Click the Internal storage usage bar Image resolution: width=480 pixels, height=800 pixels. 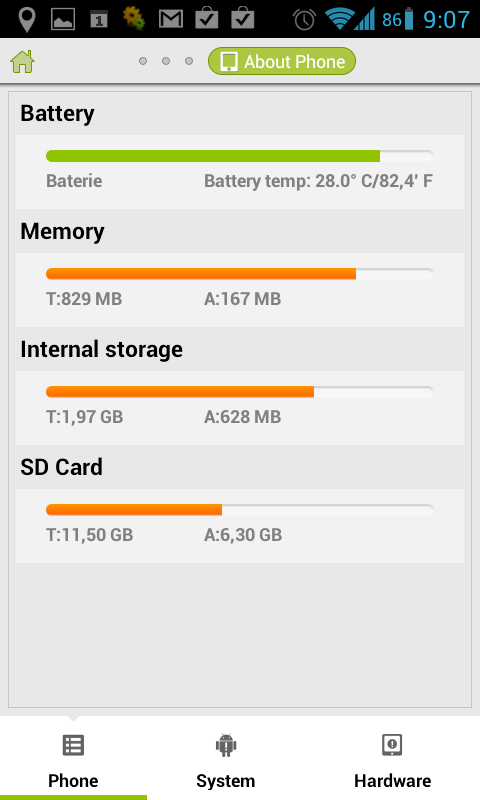(240, 392)
